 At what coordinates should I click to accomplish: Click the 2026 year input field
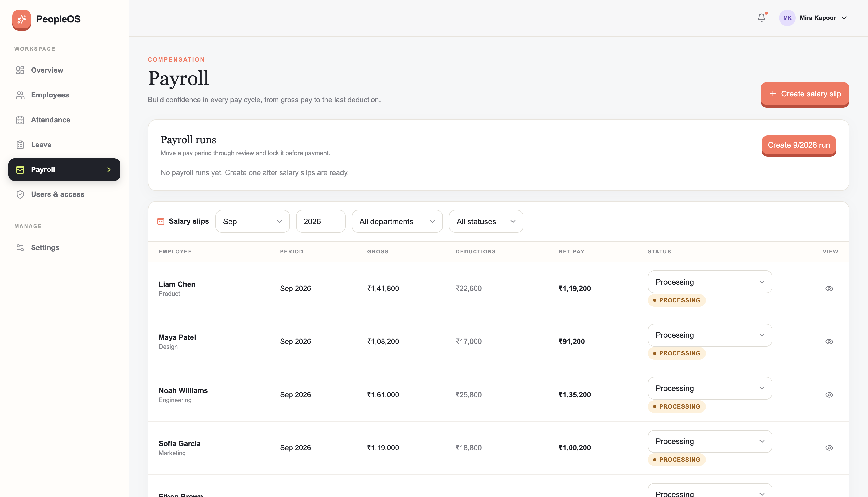321,221
